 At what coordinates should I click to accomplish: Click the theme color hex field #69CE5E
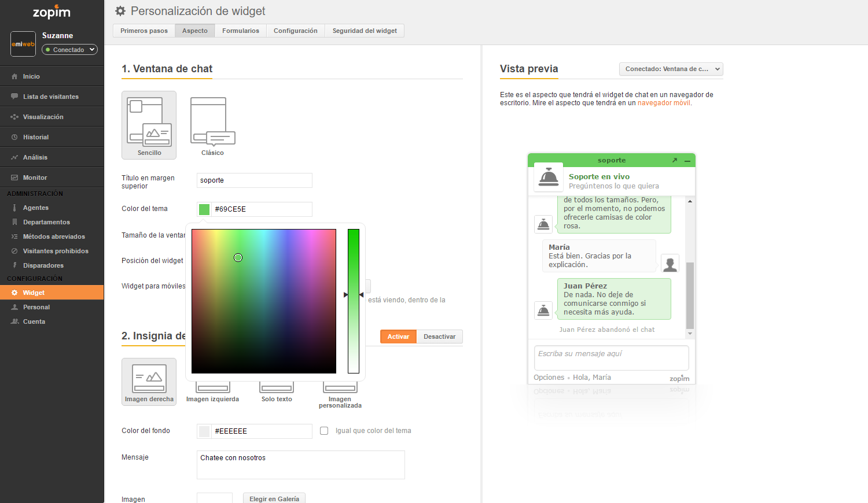262,209
